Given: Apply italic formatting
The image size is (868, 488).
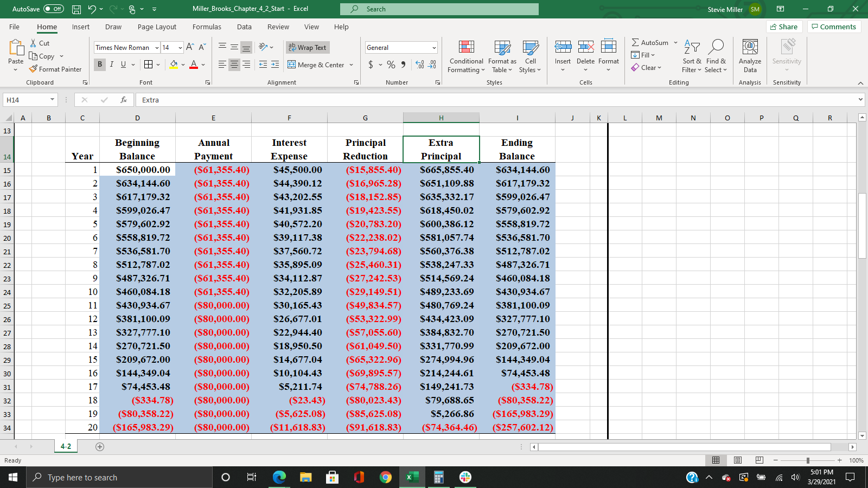Looking at the screenshot, I should 112,65.
